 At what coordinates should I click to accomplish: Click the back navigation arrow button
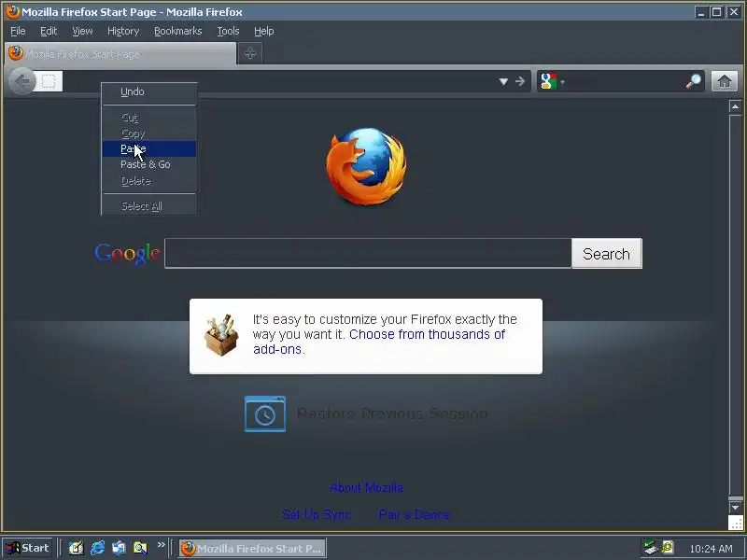[x=21, y=81]
